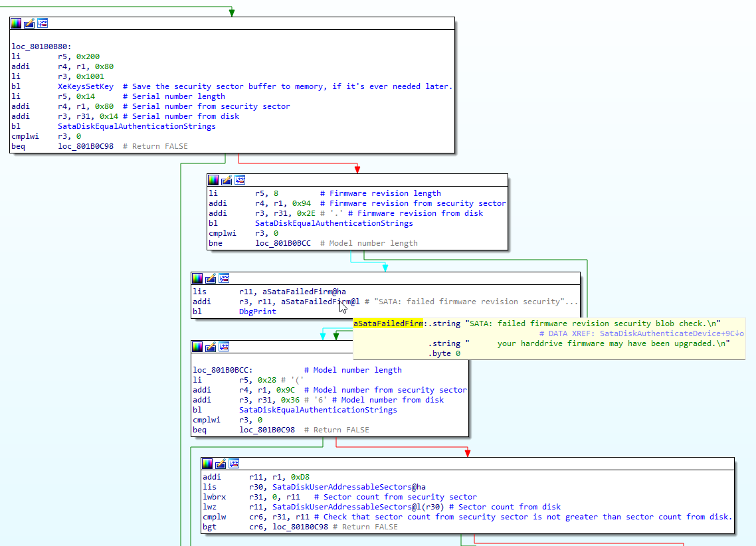Image resolution: width=756 pixels, height=546 pixels.
Task: Select the loc_801B0B80: label
Action: (x=41, y=46)
